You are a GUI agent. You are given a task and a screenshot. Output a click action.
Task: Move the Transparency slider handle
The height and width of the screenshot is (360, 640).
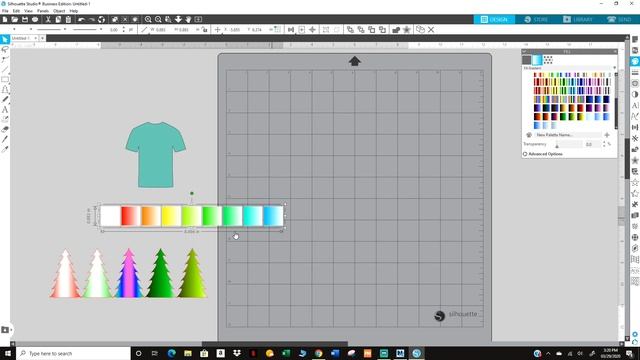(557, 146)
